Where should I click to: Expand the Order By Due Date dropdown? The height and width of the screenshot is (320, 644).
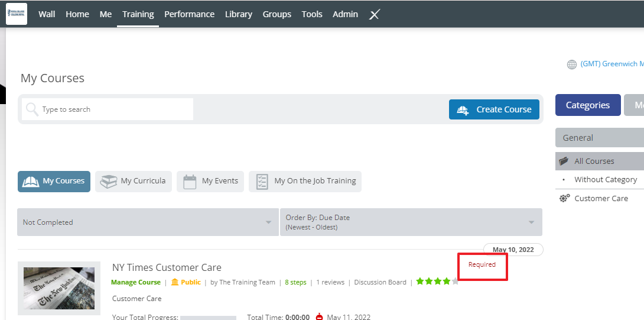[x=411, y=222]
